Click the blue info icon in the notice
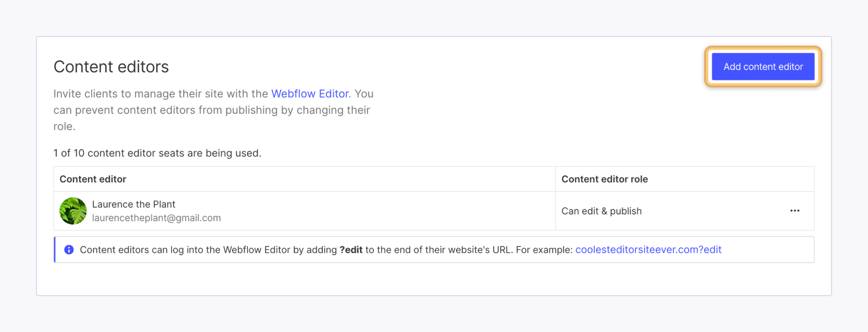The height and width of the screenshot is (332, 868). click(69, 250)
